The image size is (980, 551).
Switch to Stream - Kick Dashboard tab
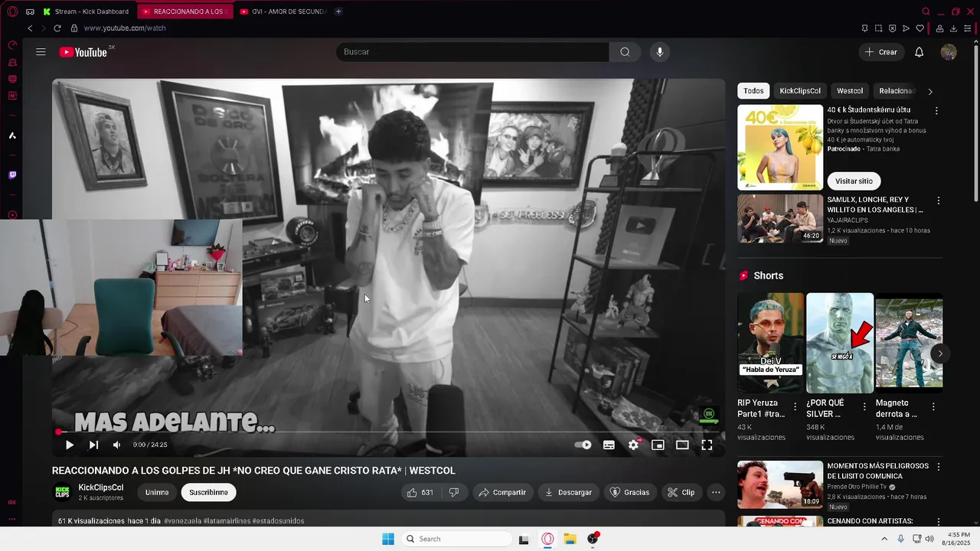86,11
